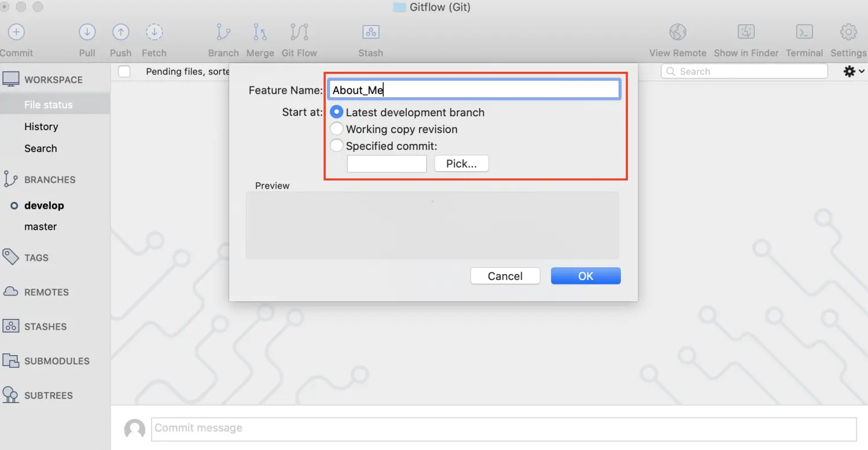868x450 pixels.
Task: Click the user avatar icon
Action: tap(135, 429)
